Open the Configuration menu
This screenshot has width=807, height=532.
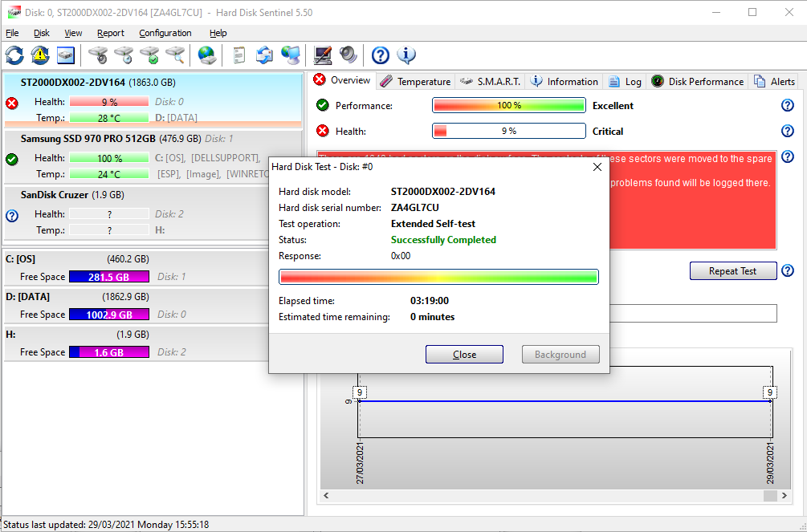tap(165, 33)
